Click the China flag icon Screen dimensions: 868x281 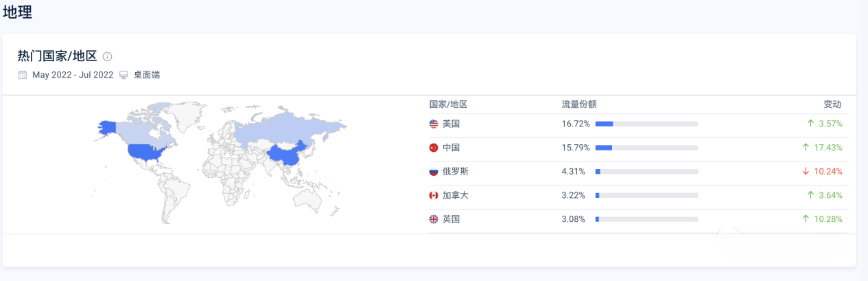click(x=433, y=148)
